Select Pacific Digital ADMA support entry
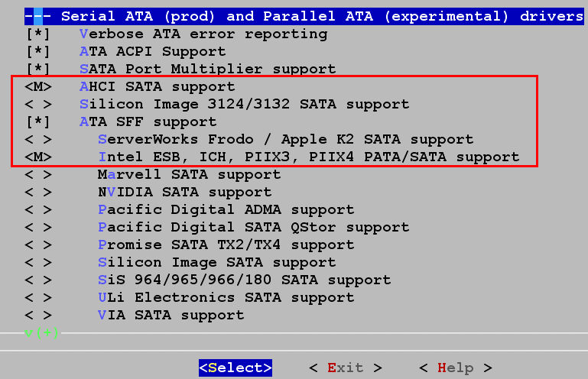 226,209
